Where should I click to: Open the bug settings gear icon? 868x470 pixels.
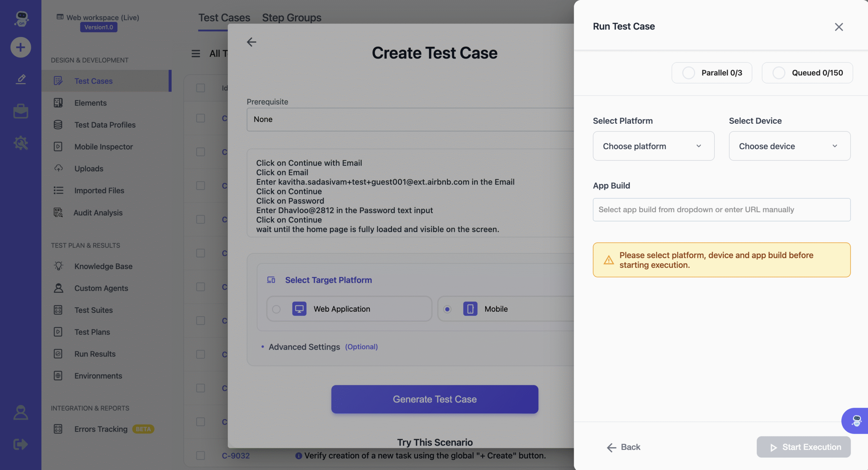(21, 143)
